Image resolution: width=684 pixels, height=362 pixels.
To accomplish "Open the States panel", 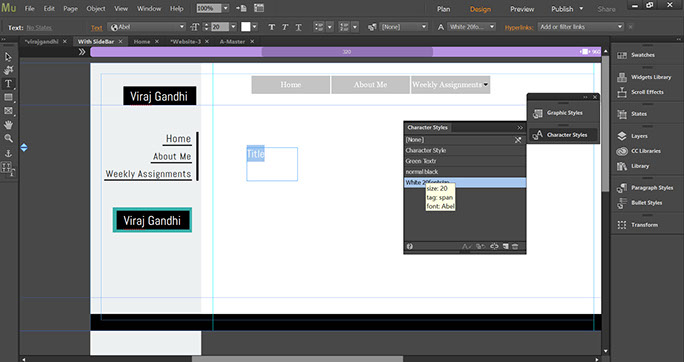I will tap(632, 114).
